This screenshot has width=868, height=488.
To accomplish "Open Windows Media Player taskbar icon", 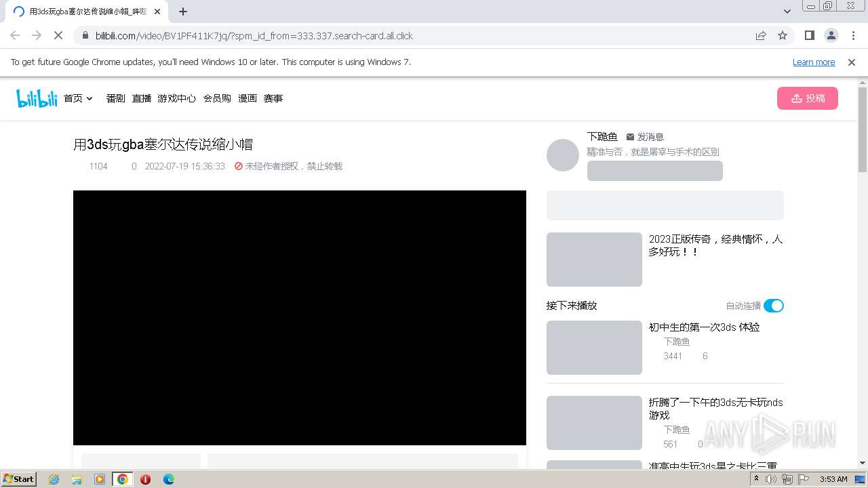I will (100, 479).
